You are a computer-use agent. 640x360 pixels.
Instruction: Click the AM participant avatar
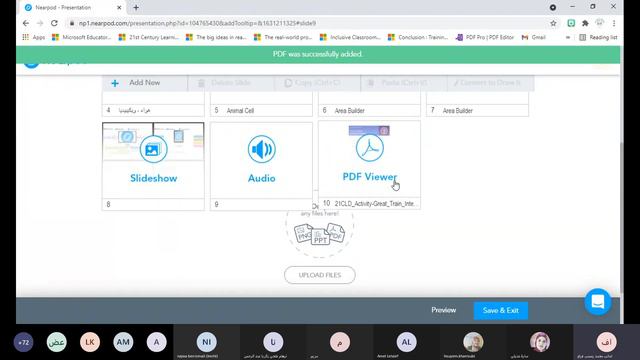(x=123, y=342)
